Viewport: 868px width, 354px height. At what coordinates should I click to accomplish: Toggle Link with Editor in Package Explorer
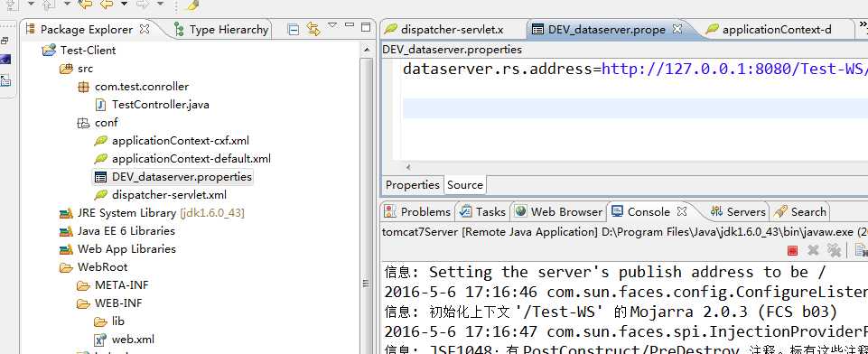point(313,29)
